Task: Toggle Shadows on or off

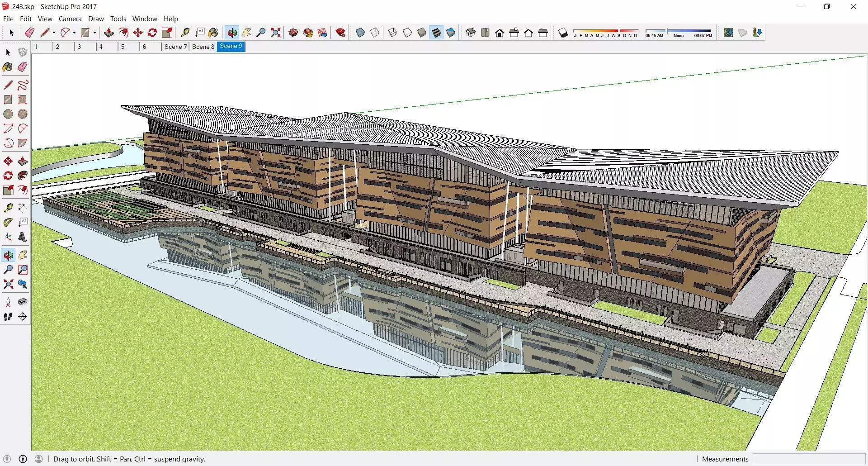Action: (563, 33)
